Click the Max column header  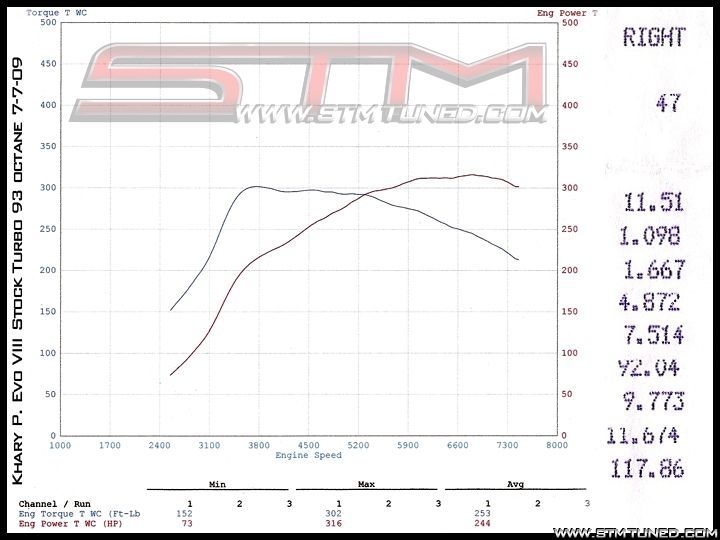(366, 484)
